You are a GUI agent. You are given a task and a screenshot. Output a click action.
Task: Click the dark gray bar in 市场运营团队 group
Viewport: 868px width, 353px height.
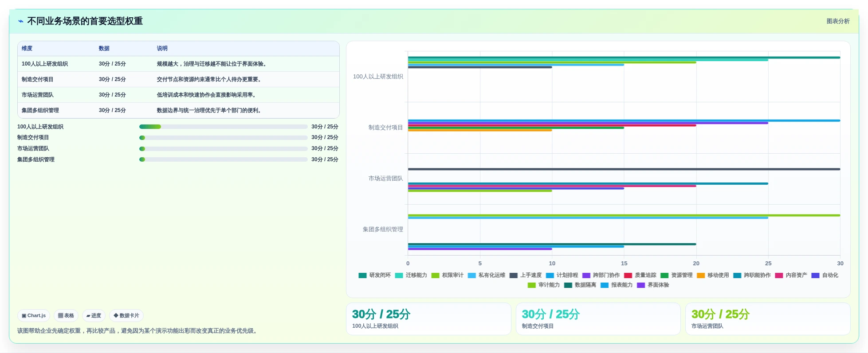624,169
